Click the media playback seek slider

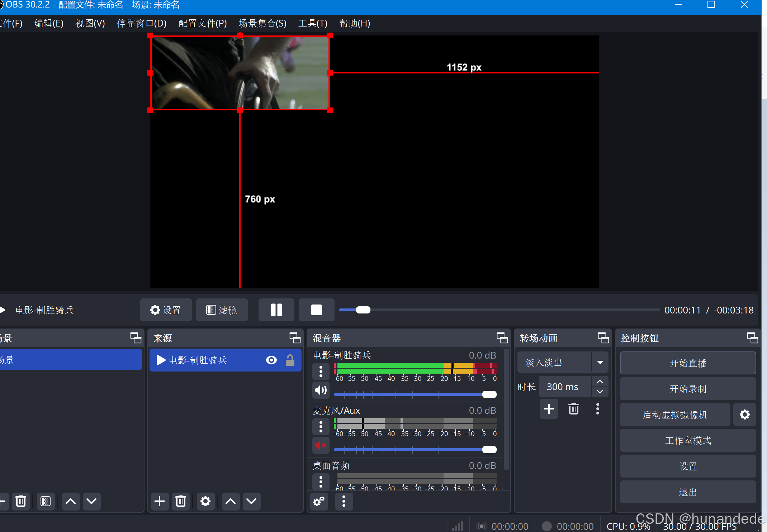coord(498,310)
